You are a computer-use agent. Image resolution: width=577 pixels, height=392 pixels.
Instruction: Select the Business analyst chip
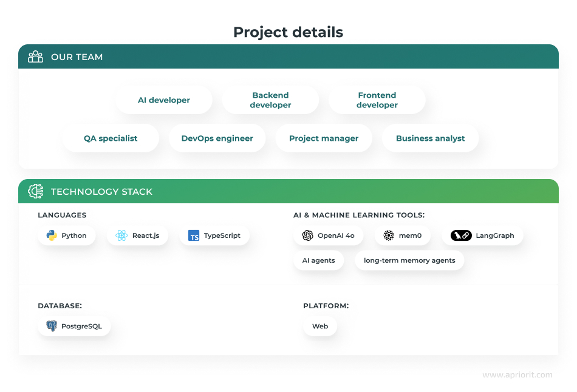[x=430, y=138]
